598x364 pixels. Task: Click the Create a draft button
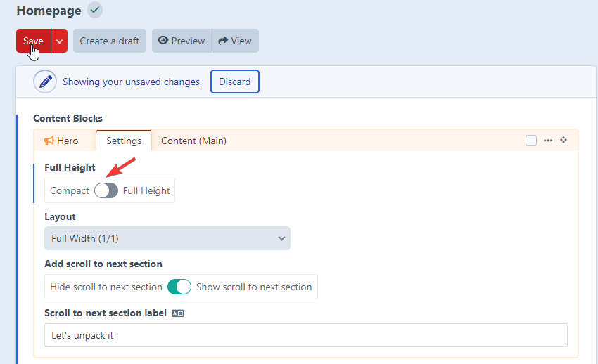click(109, 41)
